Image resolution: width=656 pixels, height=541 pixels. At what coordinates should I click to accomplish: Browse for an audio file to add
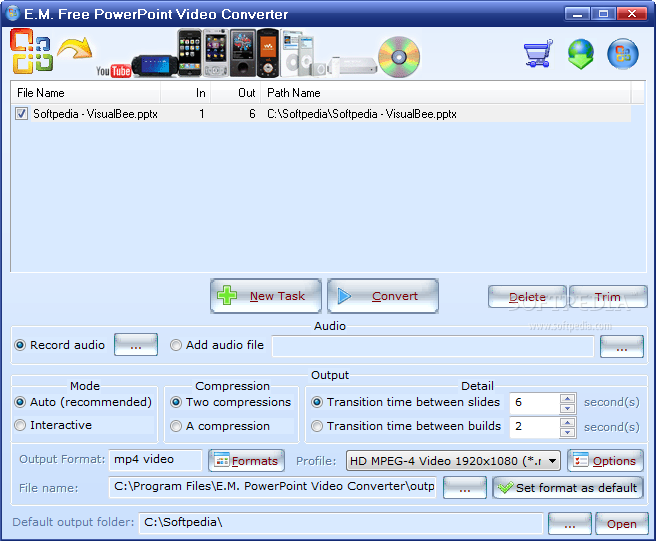pyautogui.click(x=622, y=347)
